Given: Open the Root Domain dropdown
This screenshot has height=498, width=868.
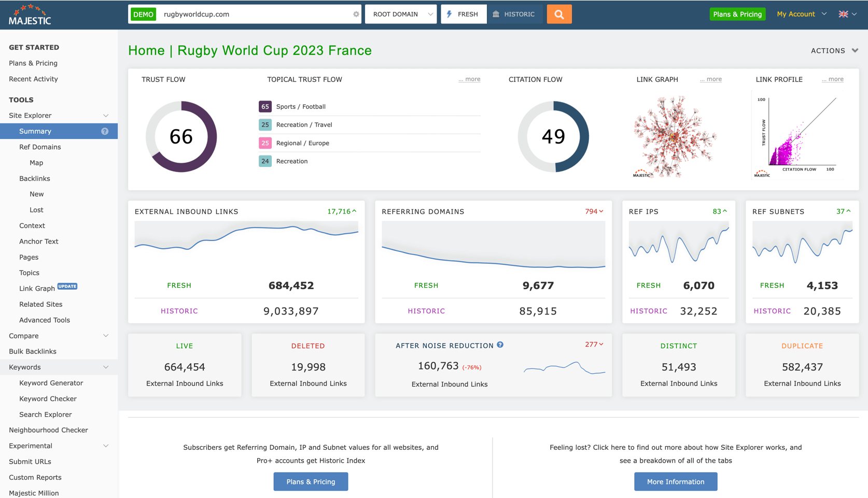Looking at the screenshot, I should pos(401,15).
